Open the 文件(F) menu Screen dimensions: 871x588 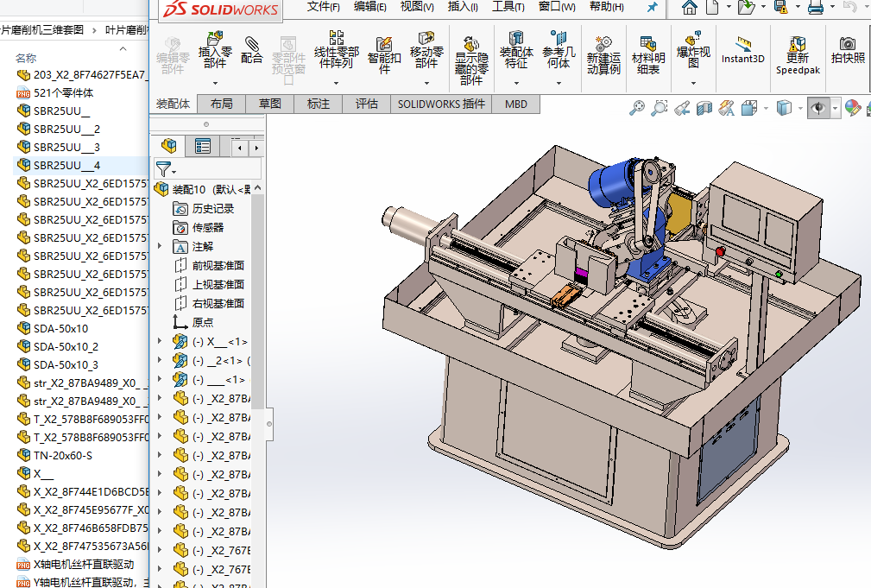coord(324,7)
